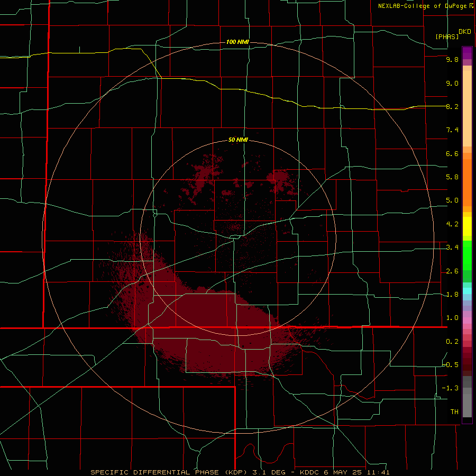Click the 100 NMI range ring label
Viewport: 476px width, 476px height.
(x=237, y=42)
